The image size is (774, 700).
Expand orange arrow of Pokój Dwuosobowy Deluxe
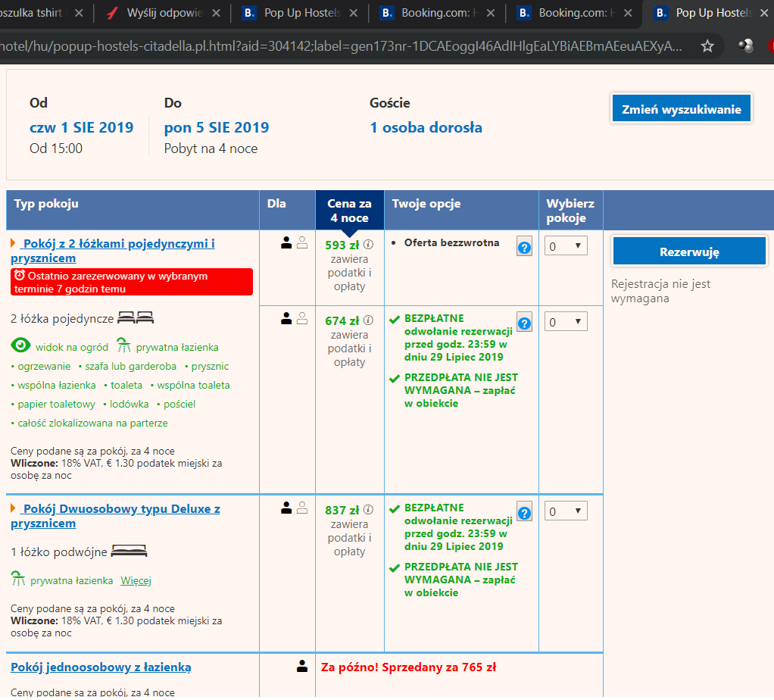click(14, 508)
